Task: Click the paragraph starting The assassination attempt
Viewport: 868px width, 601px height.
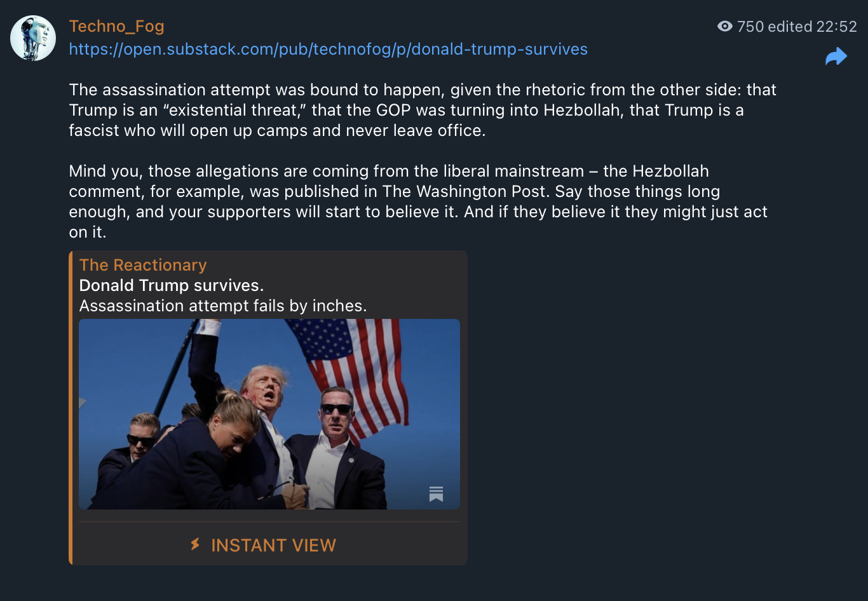Action: click(x=423, y=110)
